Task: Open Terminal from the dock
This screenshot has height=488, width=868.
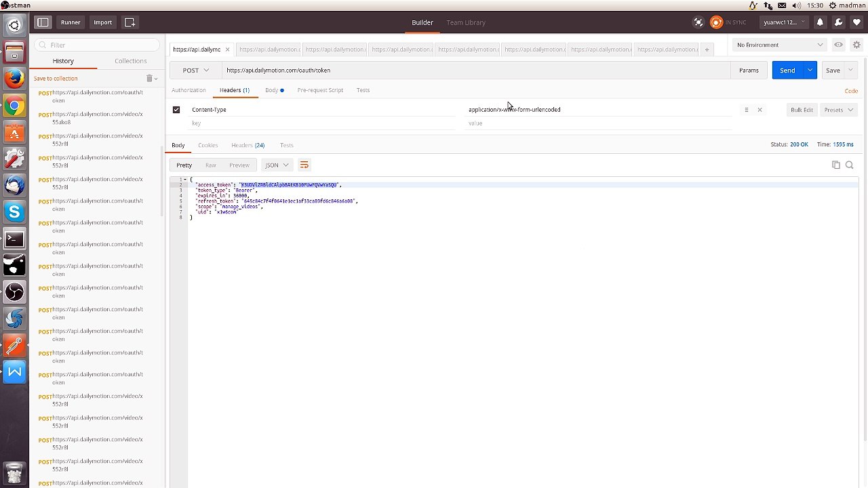Action: (14, 239)
